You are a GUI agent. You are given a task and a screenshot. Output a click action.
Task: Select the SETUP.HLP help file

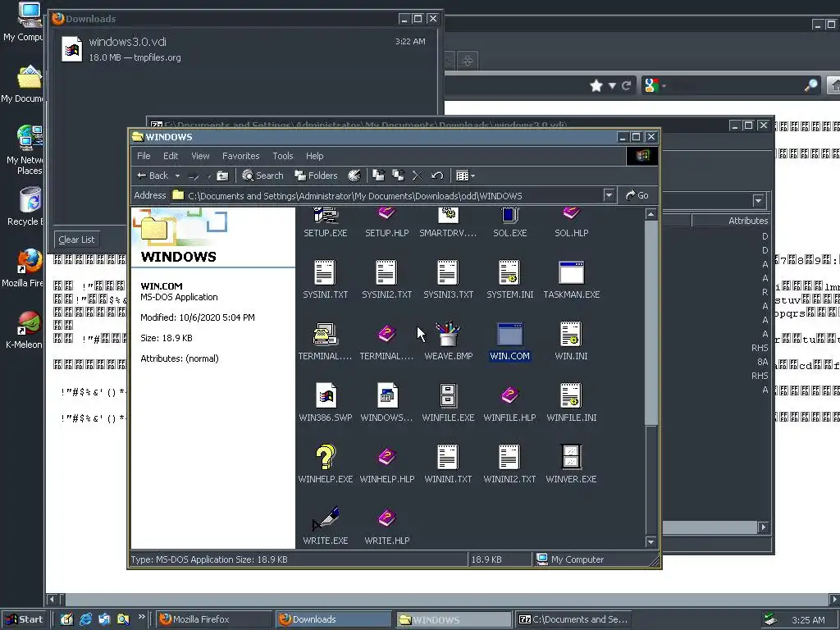(x=387, y=223)
